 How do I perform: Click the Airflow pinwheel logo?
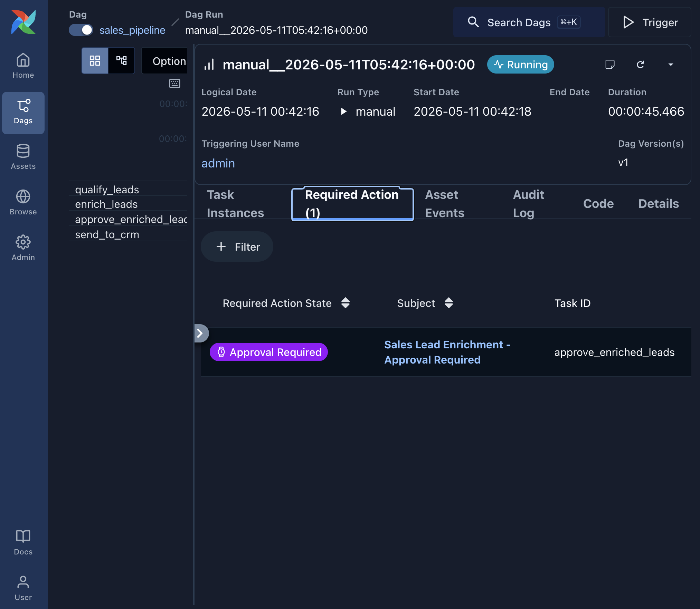point(23,22)
